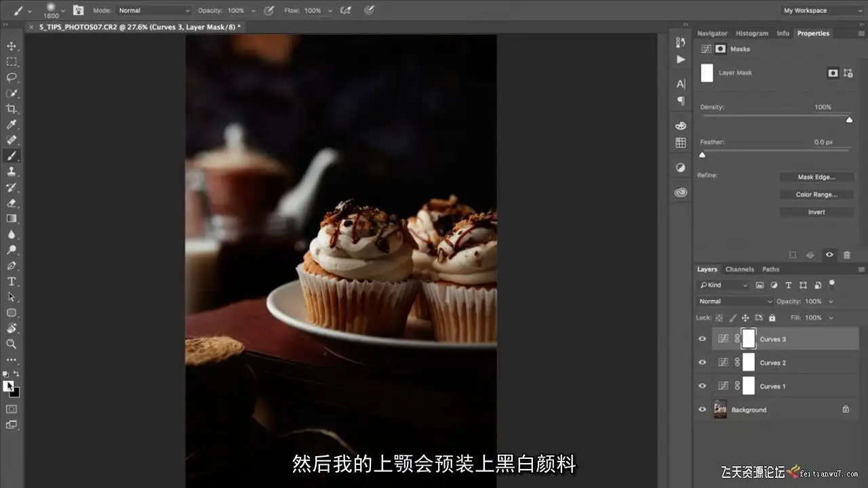Select the Dodge tool
Image resolution: width=868 pixels, height=488 pixels.
click(x=12, y=250)
